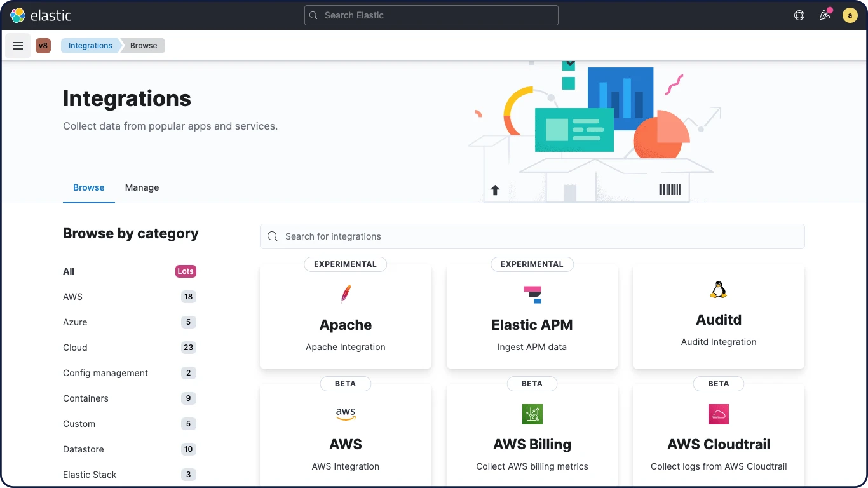Switch to the Manage tab

tap(141, 187)
